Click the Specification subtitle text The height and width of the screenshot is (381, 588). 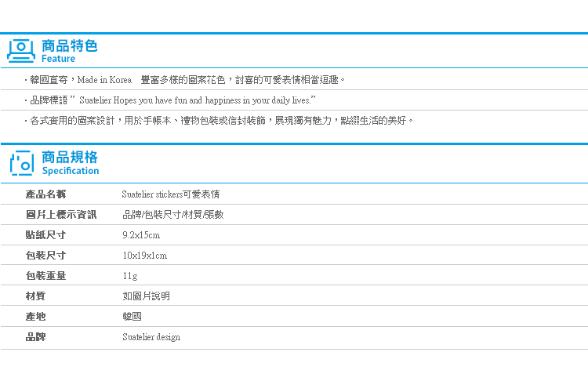[x=71, y=171]
